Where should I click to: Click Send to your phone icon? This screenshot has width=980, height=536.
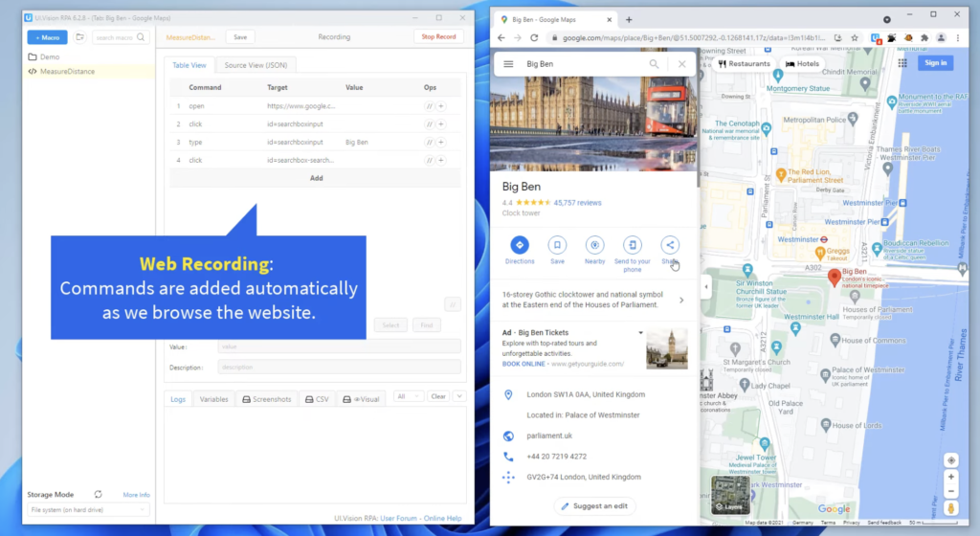click(632, 245)
